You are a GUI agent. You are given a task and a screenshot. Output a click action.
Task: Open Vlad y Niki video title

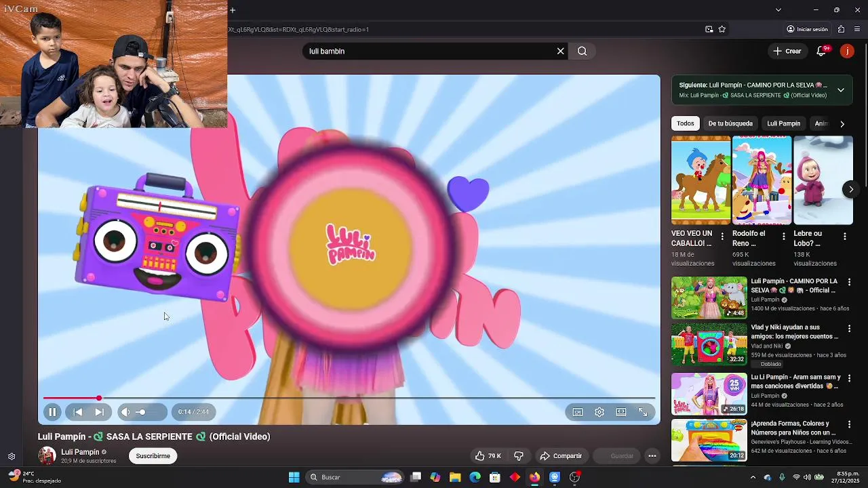pyautogui.click(x=795, y=331)
